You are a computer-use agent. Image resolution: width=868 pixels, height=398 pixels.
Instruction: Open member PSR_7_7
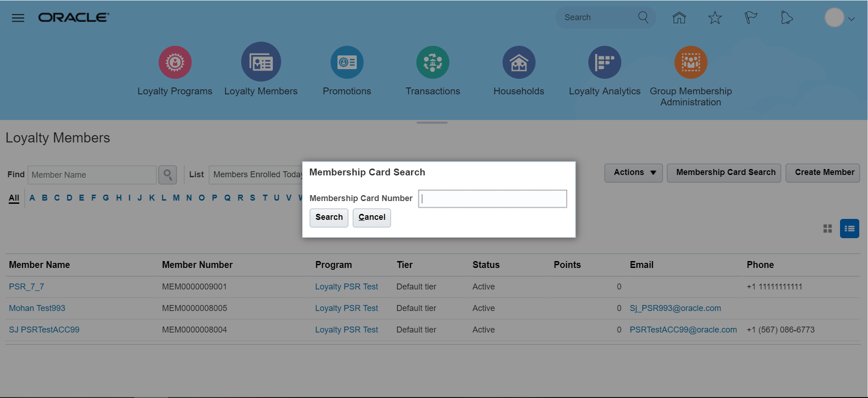27,287
